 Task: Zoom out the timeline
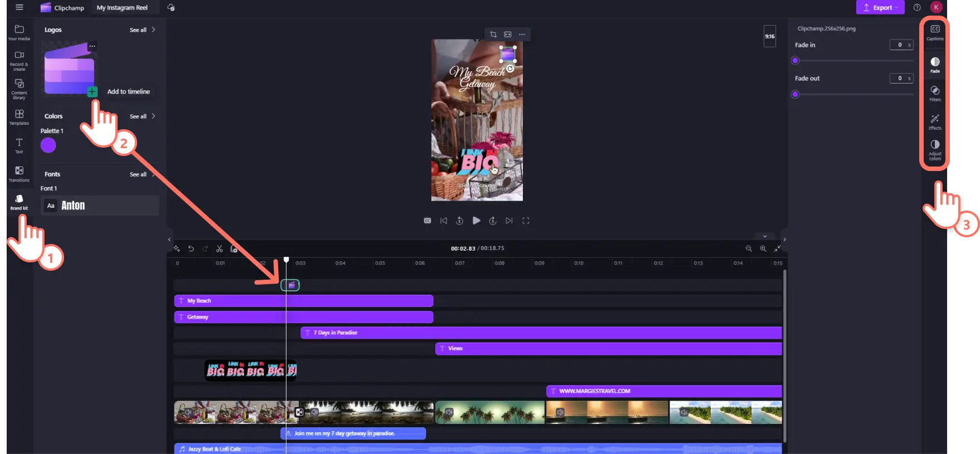(749, 248)
